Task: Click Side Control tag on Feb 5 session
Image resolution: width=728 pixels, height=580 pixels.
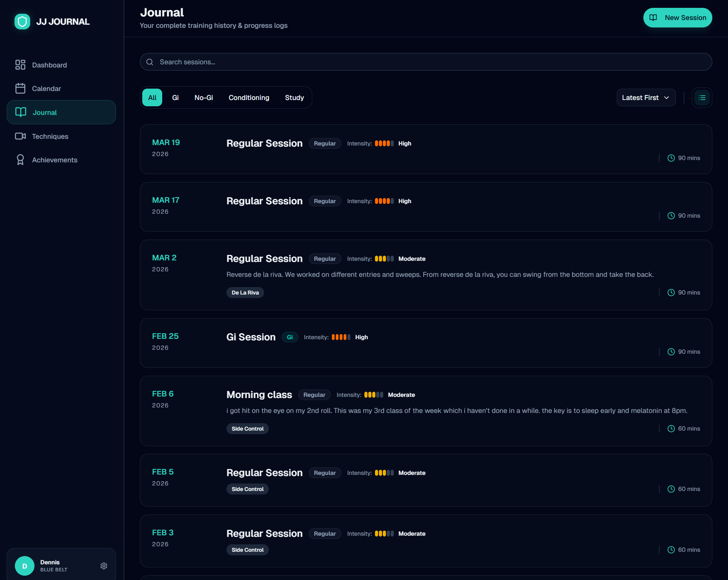Action: [248, 489]
